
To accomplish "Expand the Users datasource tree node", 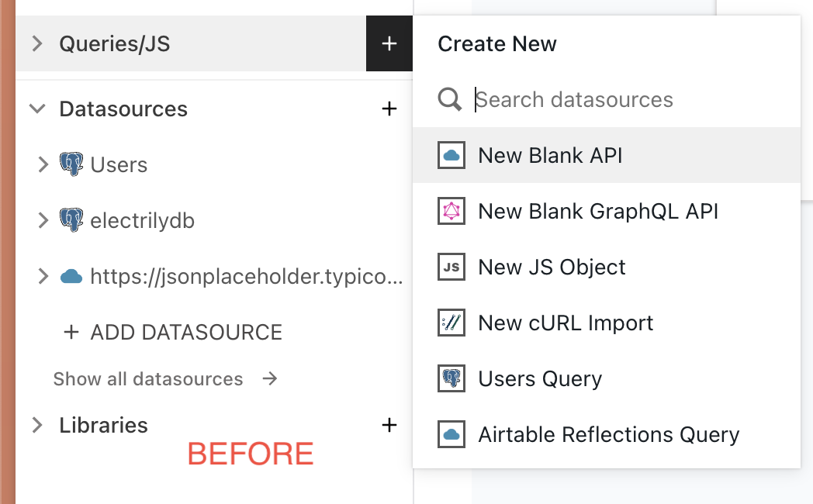I will point(43,164).
